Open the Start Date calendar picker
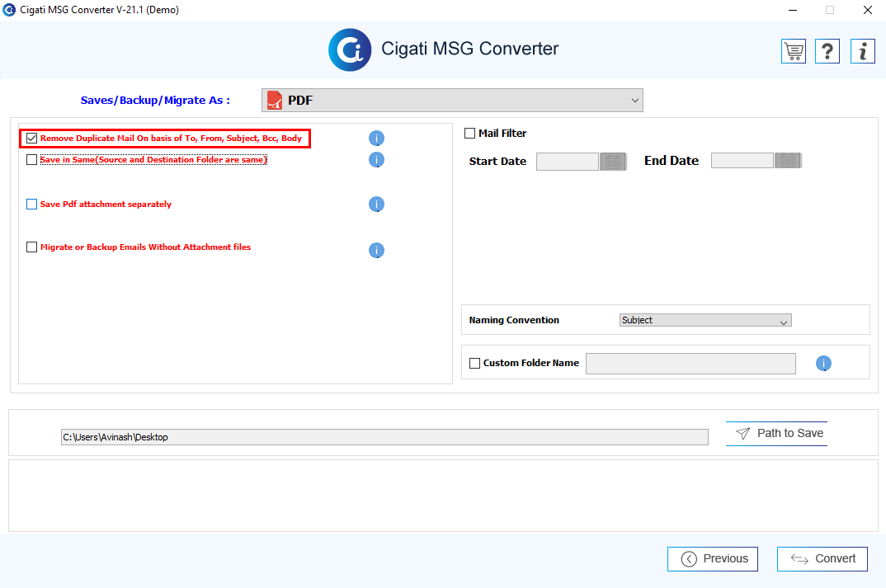886x588 pixels. tap(613, 162)
